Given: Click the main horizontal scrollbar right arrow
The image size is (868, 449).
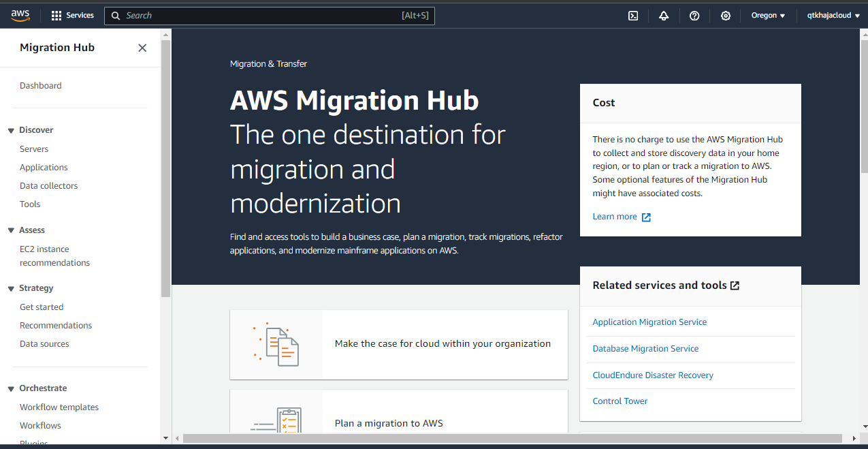Looking at the screenshot, I should pyautogui.click(x=855, y=438).
